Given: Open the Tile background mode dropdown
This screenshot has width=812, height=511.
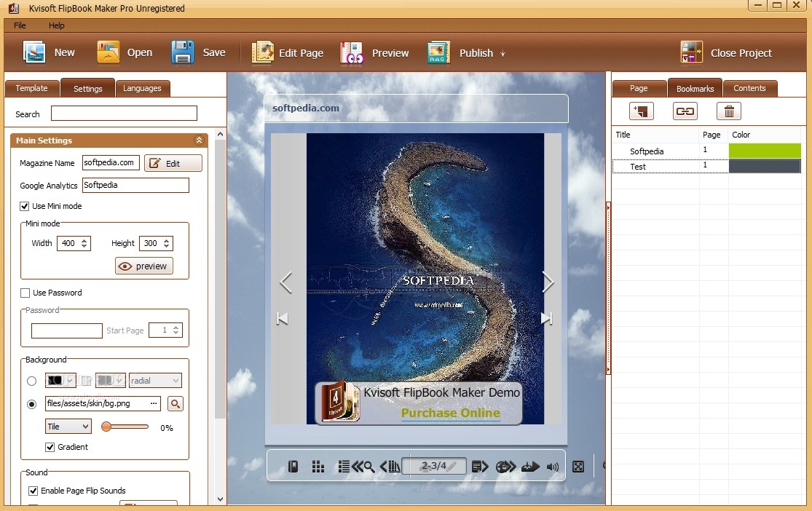Looking at the screenshot, I should (x=68, y=427).
